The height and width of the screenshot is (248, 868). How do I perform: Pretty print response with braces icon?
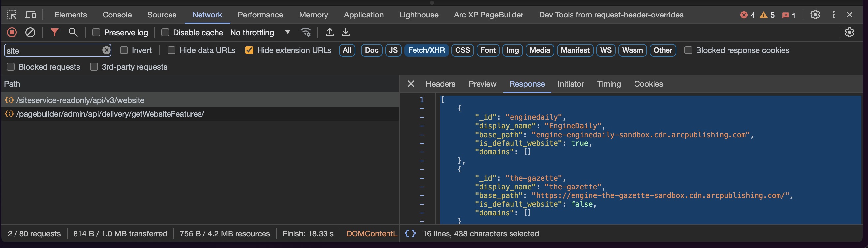[410, 233]
